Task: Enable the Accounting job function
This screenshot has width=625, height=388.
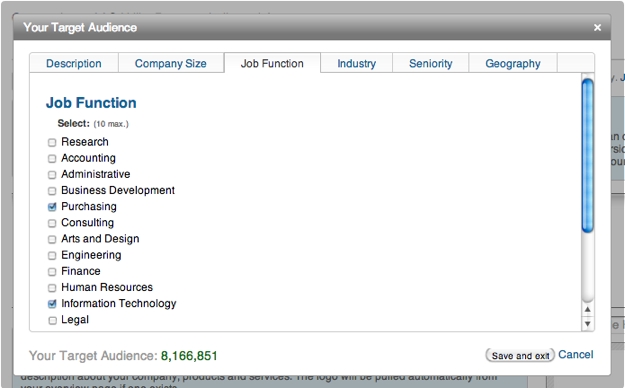Action: 52,158
